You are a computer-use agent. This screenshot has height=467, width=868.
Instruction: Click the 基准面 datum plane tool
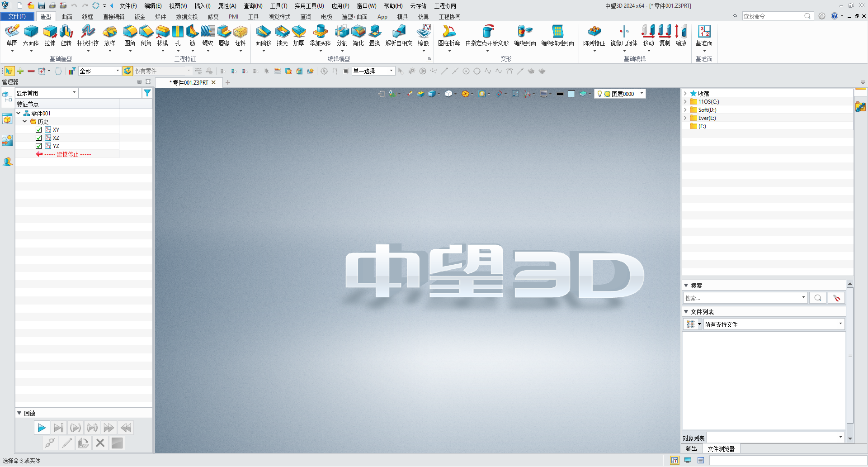[704, 35]
